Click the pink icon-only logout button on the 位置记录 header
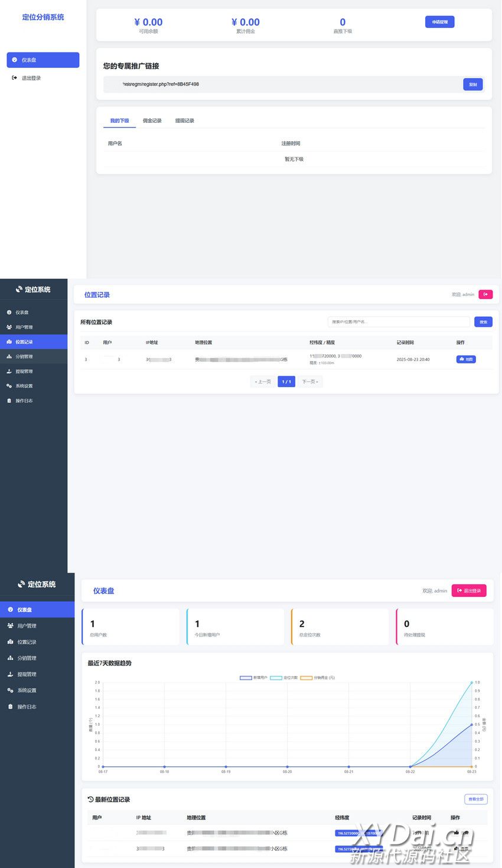The image size is (502, 868). click(485, 294)
